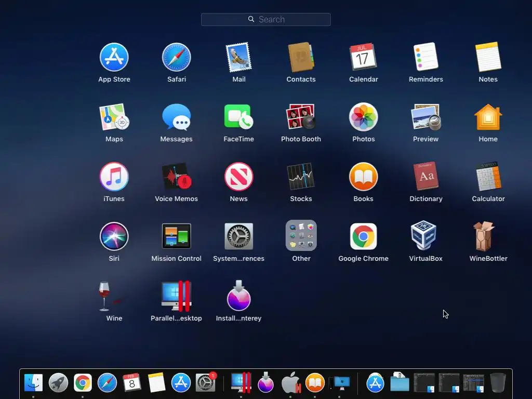The image size is (532, 399).
Task: Open the Home app
Action: point(488,117)
